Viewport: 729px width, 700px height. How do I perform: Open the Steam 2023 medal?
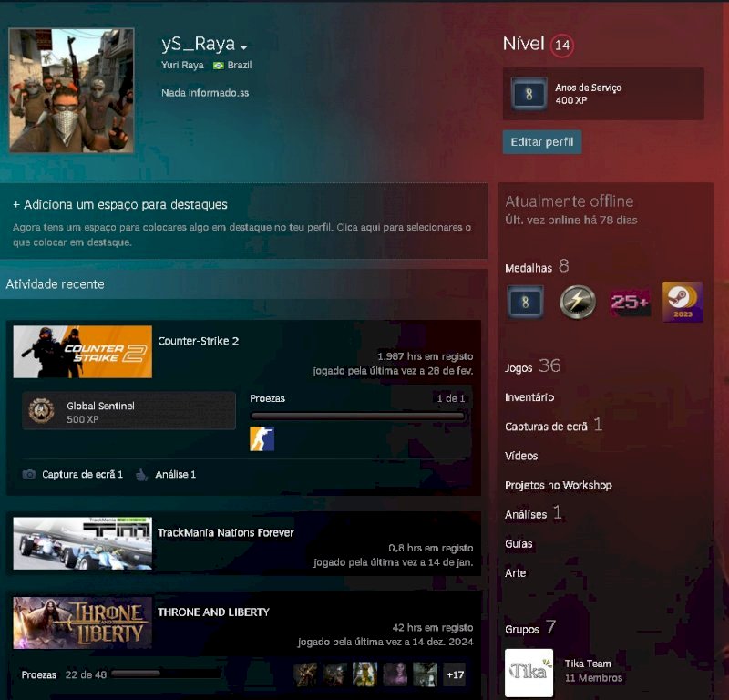pyautogui.click(x=683, y=302)
